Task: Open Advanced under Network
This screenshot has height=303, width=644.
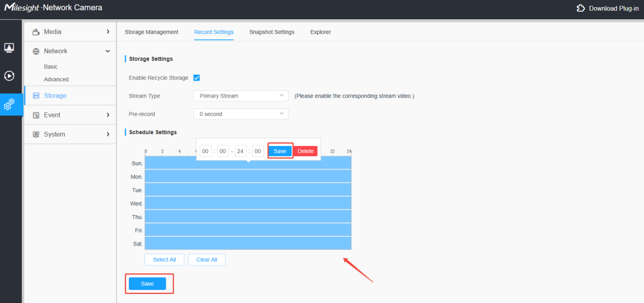Action: pos(56,79)
